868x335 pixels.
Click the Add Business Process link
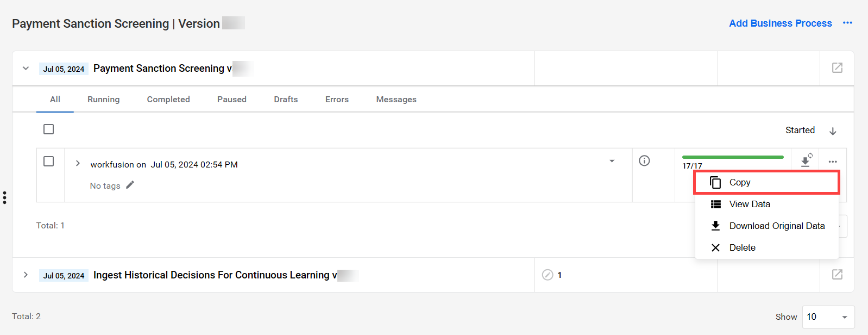[x=780, y=23]
